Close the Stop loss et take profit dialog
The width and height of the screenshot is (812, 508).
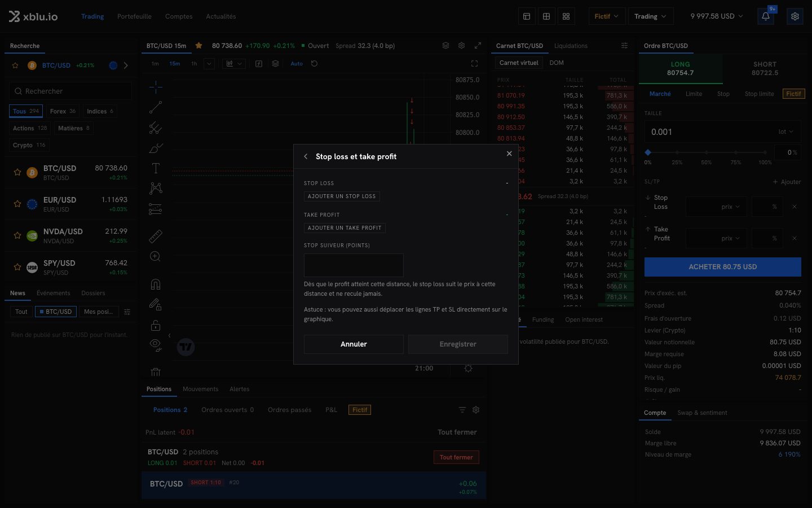coord(509,154)
